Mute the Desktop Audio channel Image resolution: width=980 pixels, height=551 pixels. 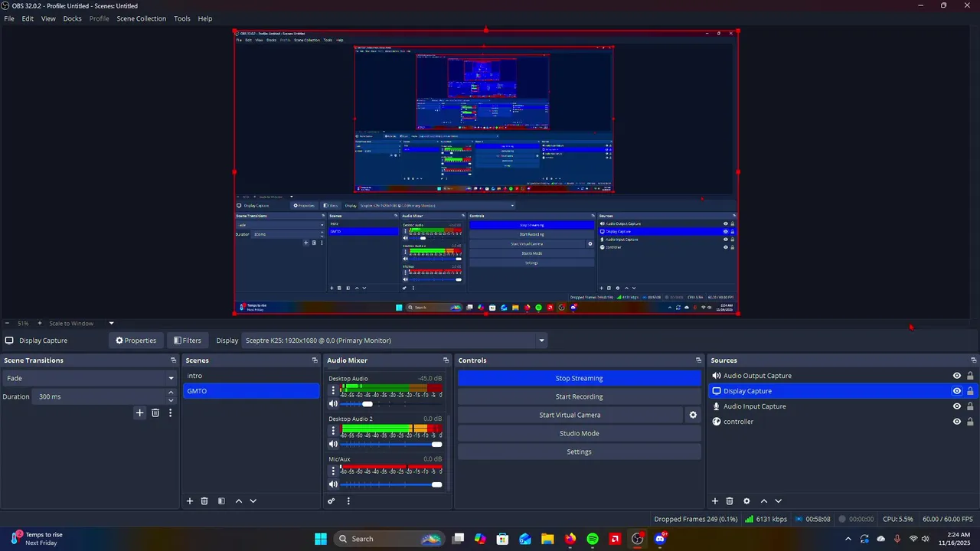click(333, 404)
